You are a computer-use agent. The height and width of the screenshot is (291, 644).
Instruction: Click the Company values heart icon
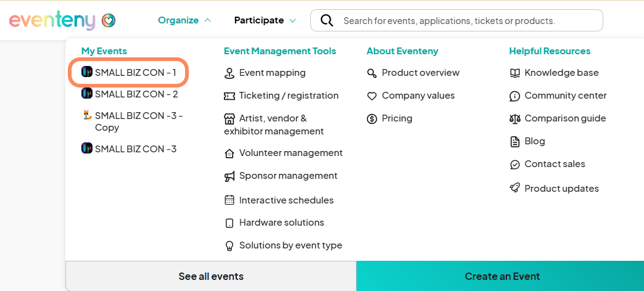372,96
